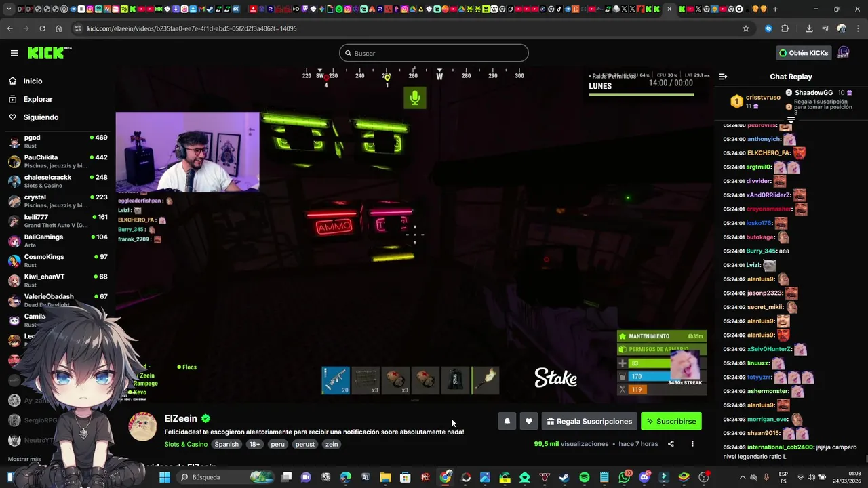Click username xSelv0HunterZ in chat
Screen dimensions: 868x488
(x=769, y=349)
